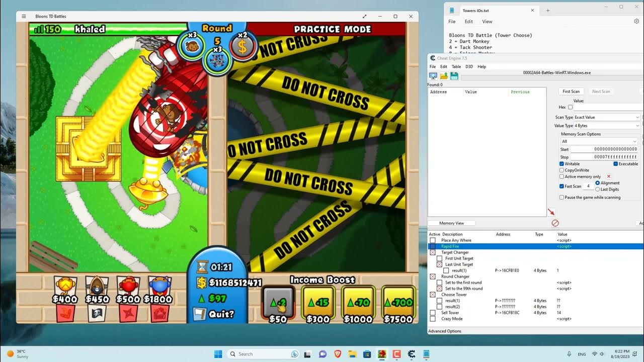Image resolution: width=644 pixels, height=362 pixels.
Task: Click the Memory View button
Action: coord(452,223)
